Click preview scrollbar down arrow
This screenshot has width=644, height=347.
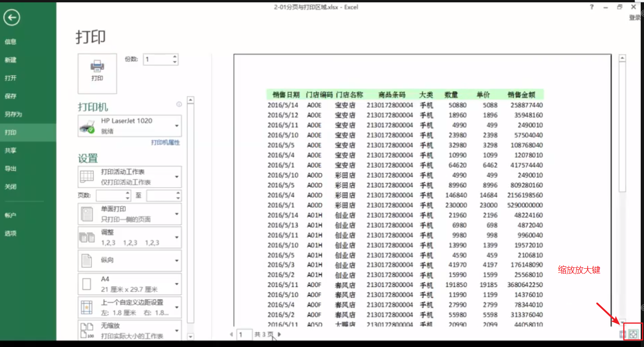(622, 323)
